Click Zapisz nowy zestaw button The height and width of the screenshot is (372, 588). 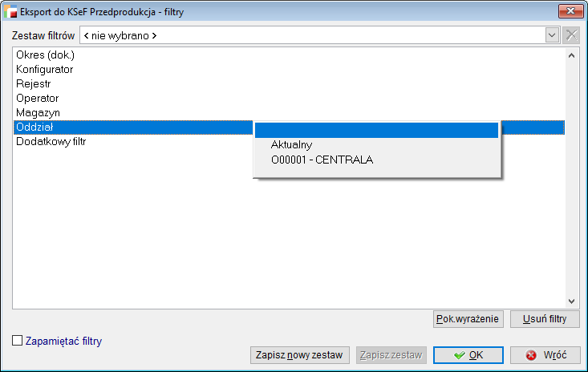[299, 355]
